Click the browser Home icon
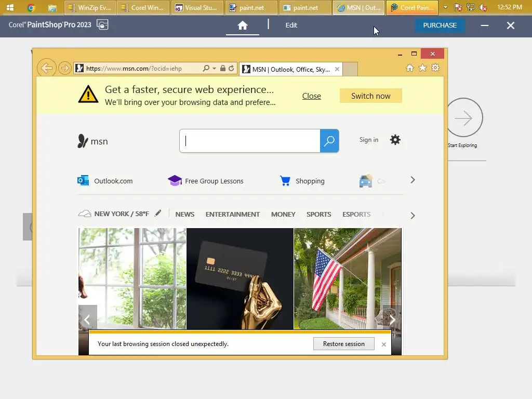 (x=410, y=68)
